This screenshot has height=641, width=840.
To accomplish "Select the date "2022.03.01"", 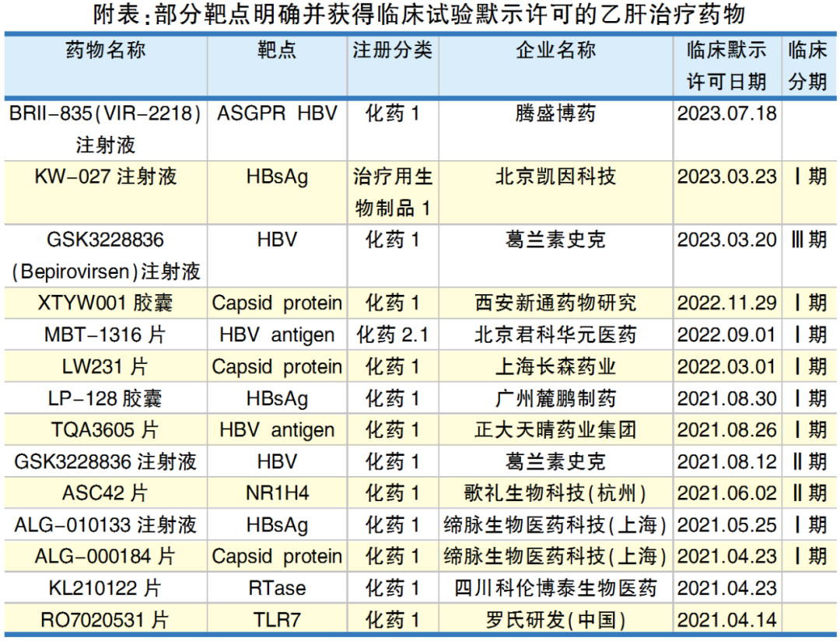I will 726,366.
